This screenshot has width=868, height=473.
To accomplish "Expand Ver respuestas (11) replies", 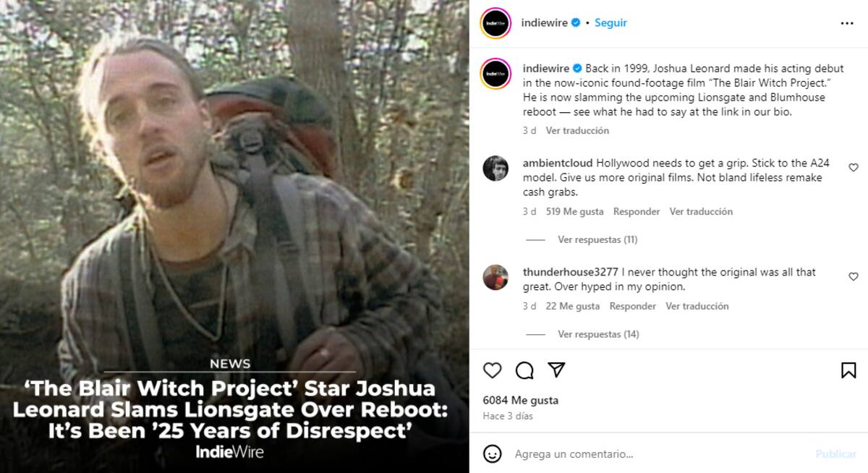I will pyautogui.click(x=597, y=239).
